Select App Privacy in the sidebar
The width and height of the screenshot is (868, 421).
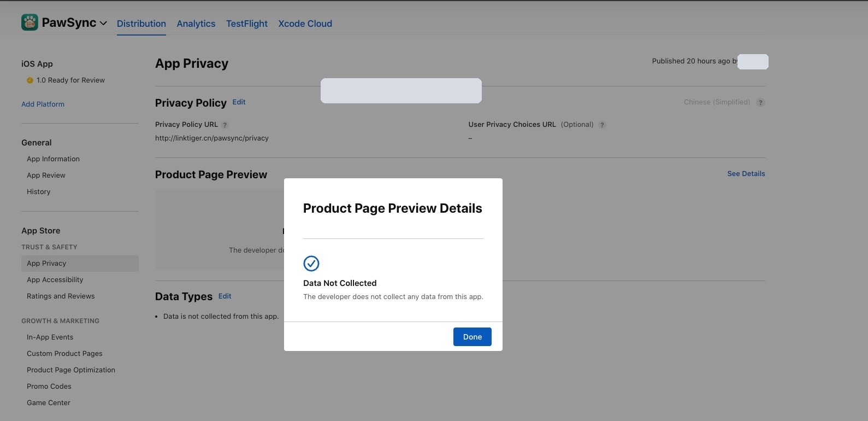pyautogui.click(x=80, y=263)
